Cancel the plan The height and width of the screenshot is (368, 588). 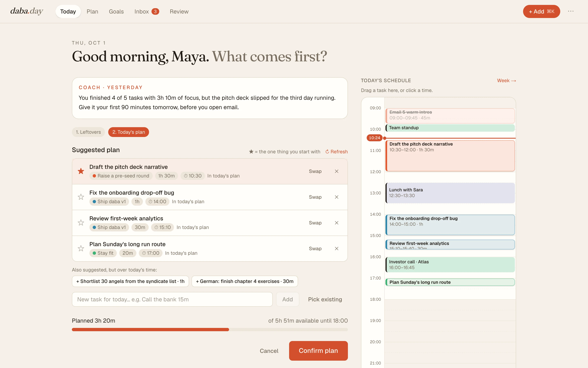click(269, 351)
